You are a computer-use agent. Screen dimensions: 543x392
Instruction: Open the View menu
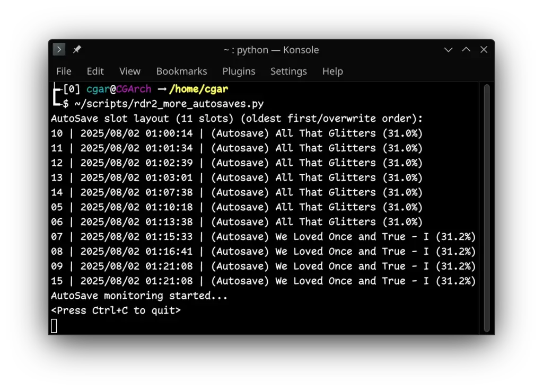pos(129,71)
